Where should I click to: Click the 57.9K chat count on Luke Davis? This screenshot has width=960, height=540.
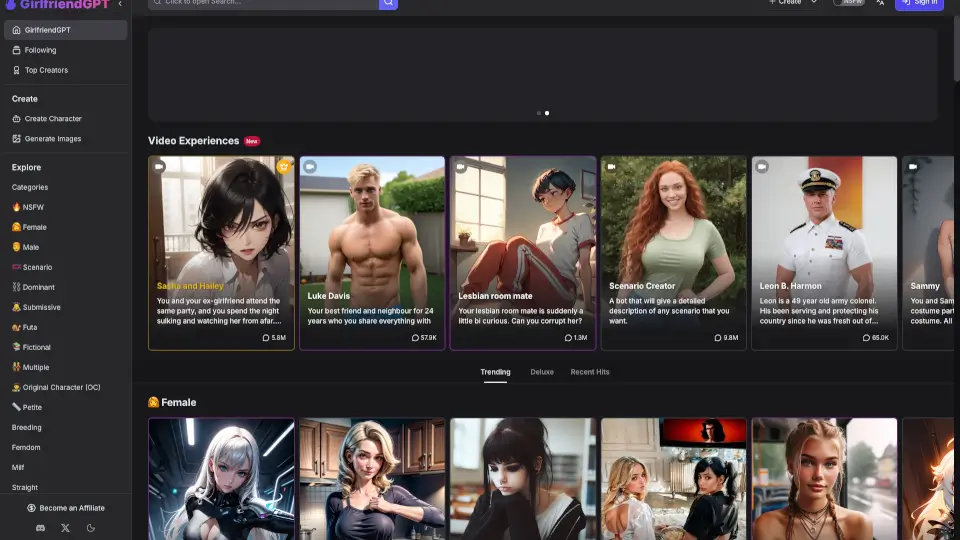click(424, 338)
